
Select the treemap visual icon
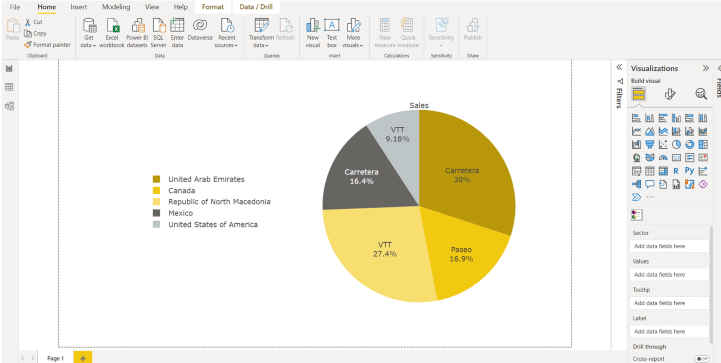click(703, 144)
